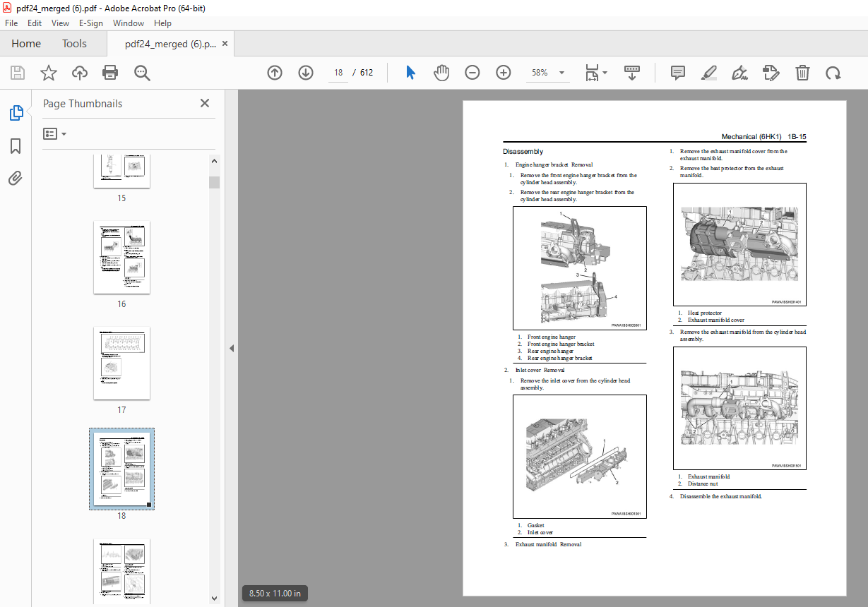Delete the page with trash icon
Viewport: 868px width, 607px height.
[802, 73]
